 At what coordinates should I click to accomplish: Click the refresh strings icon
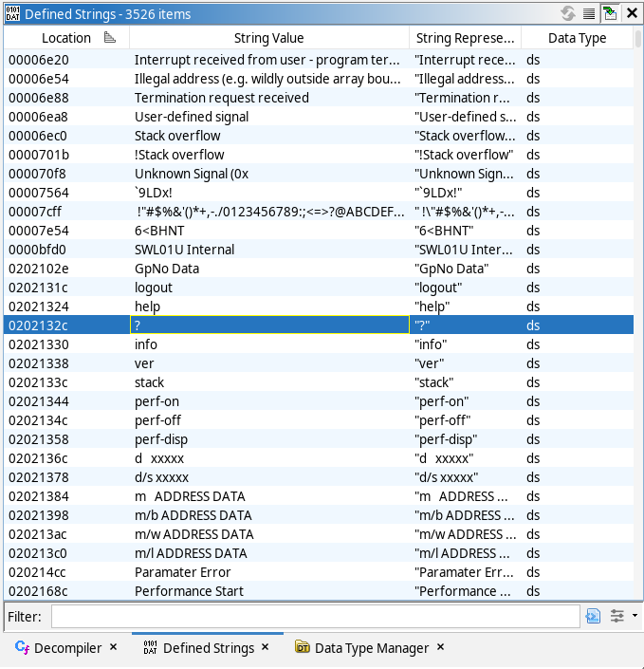pyautogui.click(x=568, y=13)
